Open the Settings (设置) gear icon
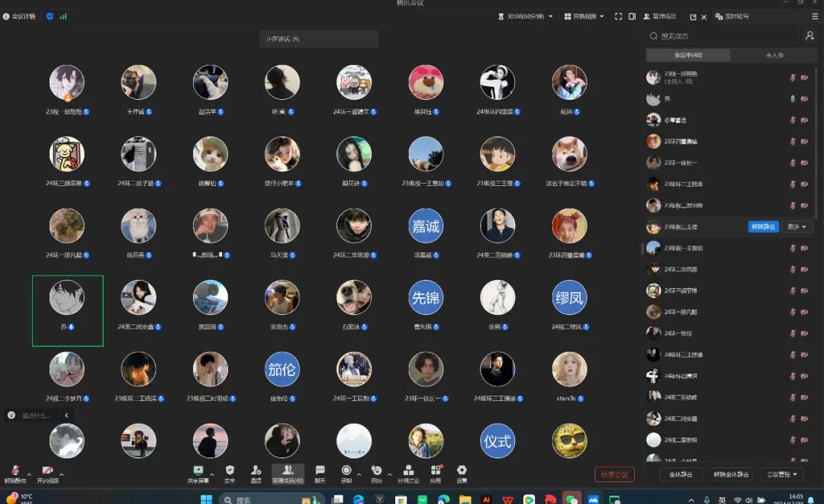 pyautogui.click(x=462, y=471)
